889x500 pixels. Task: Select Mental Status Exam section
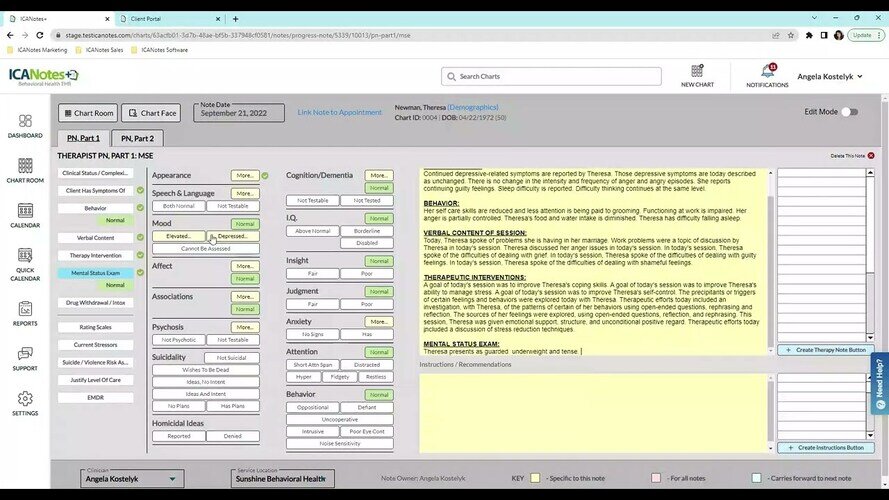click(95, 272)
